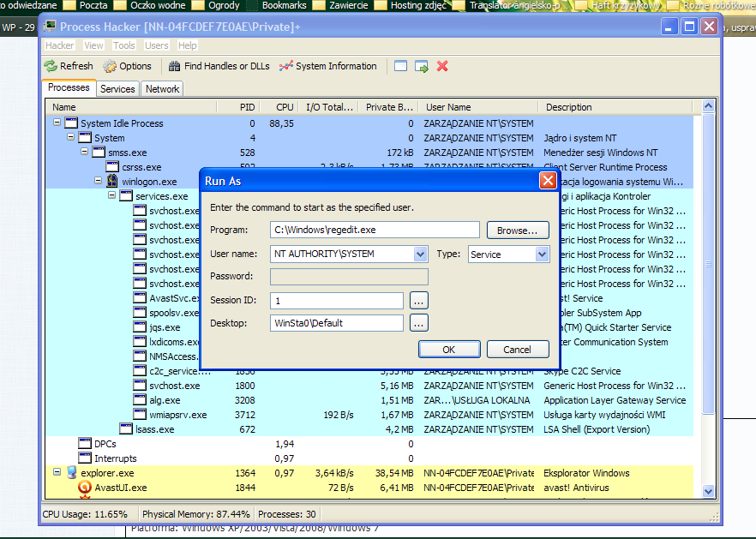Viewport: 756px width, 539px height.
Task: Click the csrss.exe process icon
Action: click(x=112, y=167)
